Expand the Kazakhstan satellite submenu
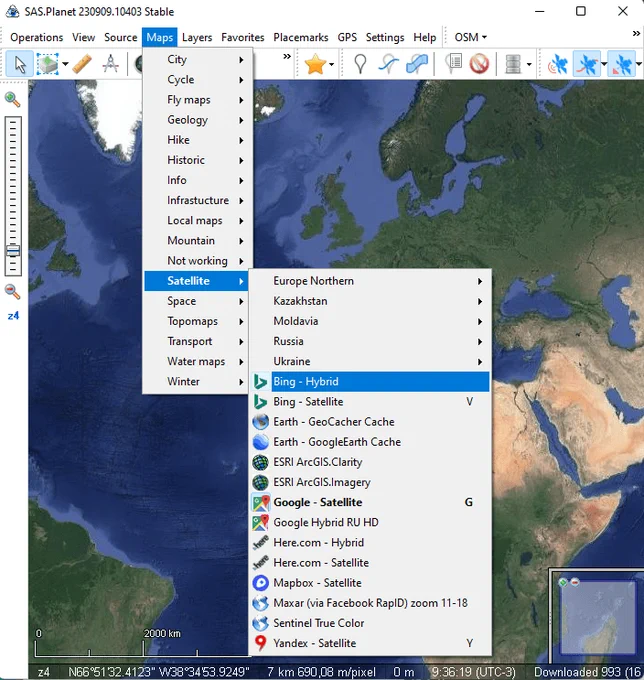The width and height of the screenshot is (644, 680). coord(371,301)
